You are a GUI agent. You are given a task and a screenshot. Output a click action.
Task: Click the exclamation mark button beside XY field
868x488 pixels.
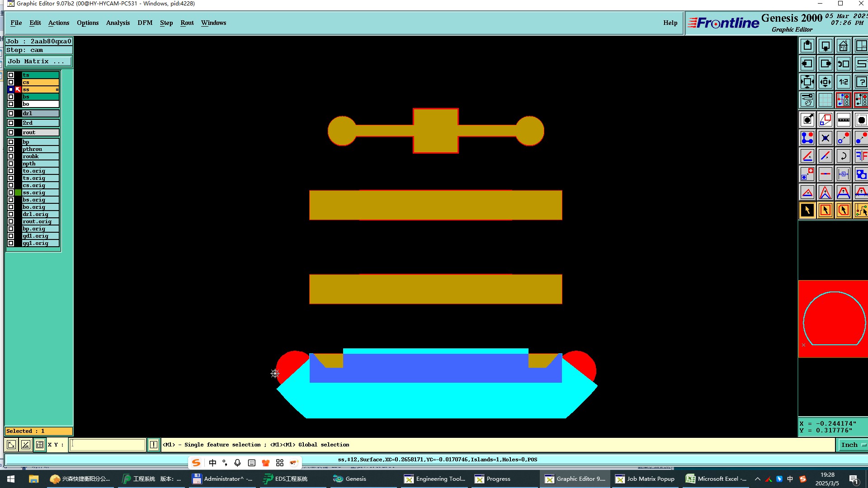coord(154,445)
